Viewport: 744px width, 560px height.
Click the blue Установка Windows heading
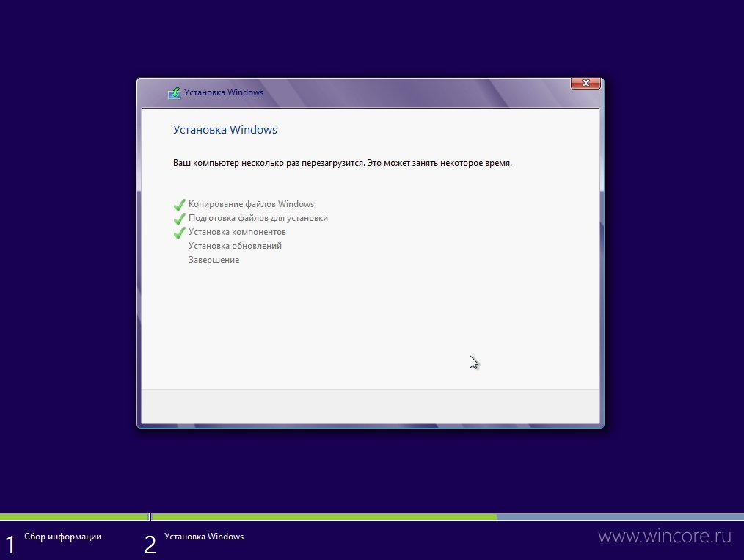(225, 130)
